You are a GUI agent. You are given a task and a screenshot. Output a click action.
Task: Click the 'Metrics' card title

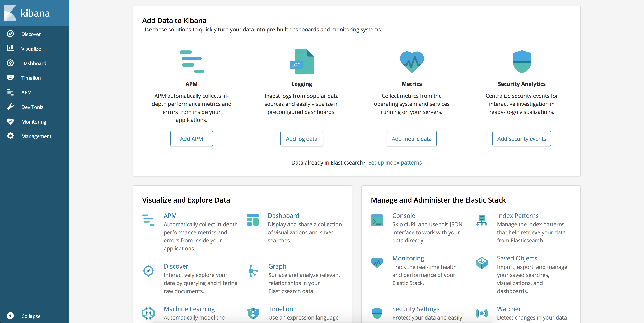(412, 84)
